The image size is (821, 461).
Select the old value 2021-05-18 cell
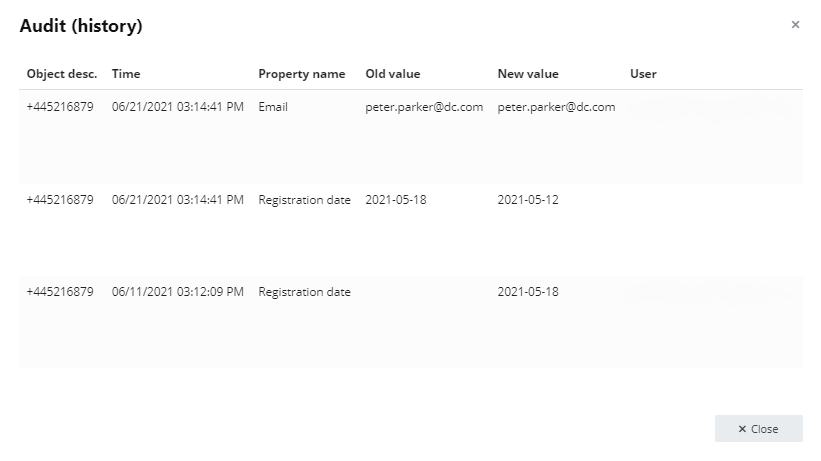pos(396,200)
